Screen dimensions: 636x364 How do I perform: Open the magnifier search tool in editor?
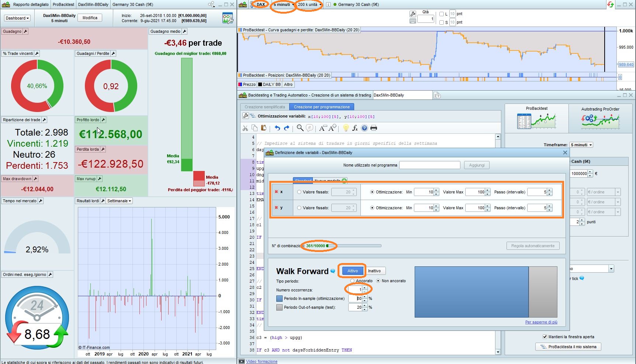(300, 128)
